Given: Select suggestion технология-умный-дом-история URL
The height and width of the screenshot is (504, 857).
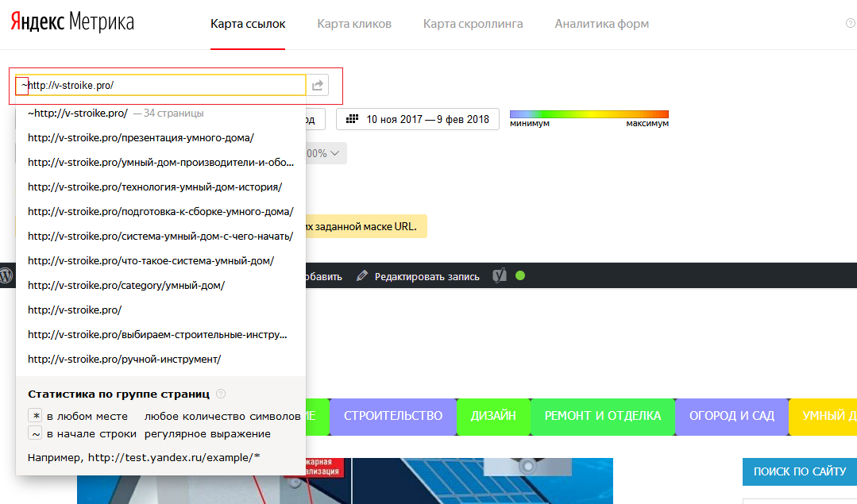Looking at the screenshot, I should click(160, 187).
